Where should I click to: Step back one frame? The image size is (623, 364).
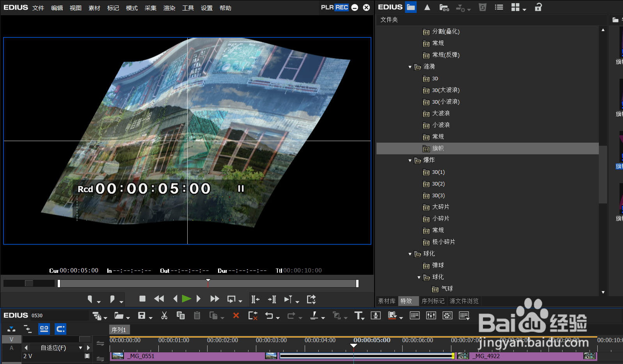pos(175,299)
